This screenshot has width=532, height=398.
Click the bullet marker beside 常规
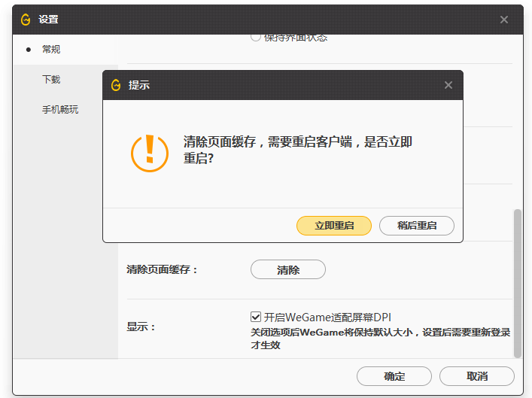coord(29,50)
